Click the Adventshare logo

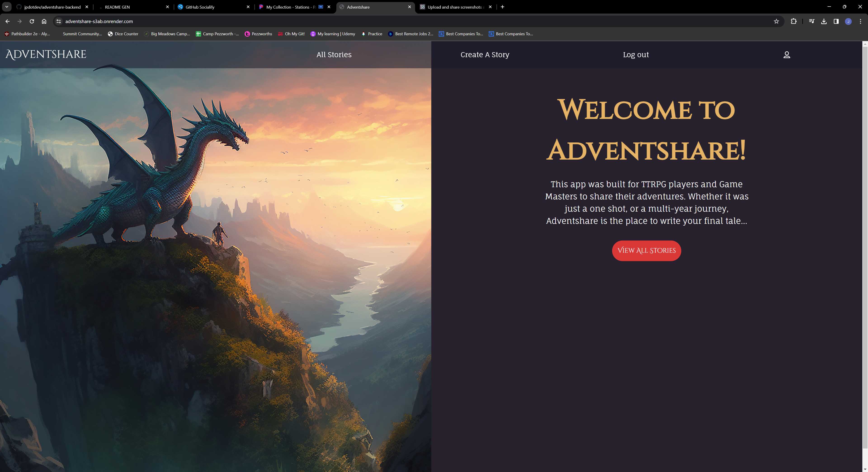tap(46, 54)
